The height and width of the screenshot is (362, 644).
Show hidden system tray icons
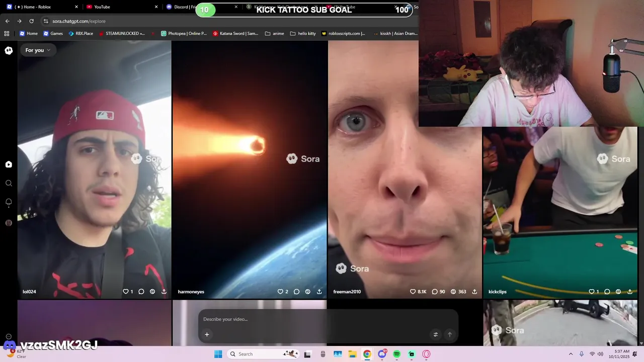pos(571,354)
